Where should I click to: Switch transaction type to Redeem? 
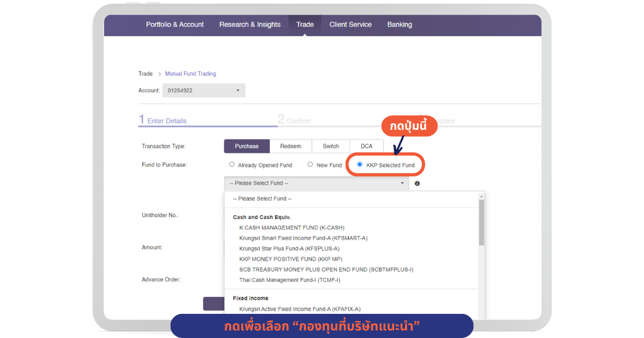pyautogui.click(x=290, y=146)
